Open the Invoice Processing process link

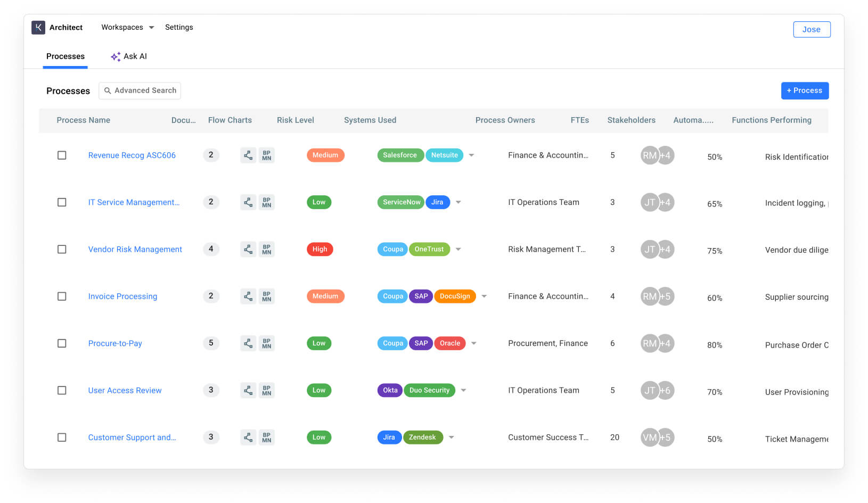(122, 296)
